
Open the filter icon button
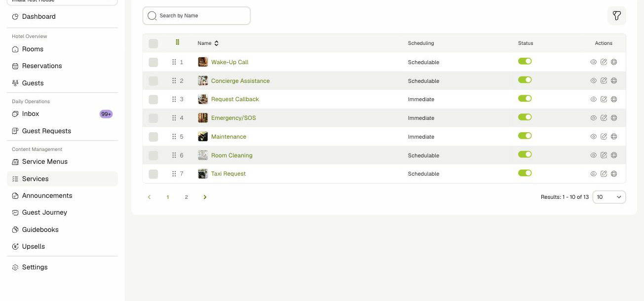(x=616, y=16)
